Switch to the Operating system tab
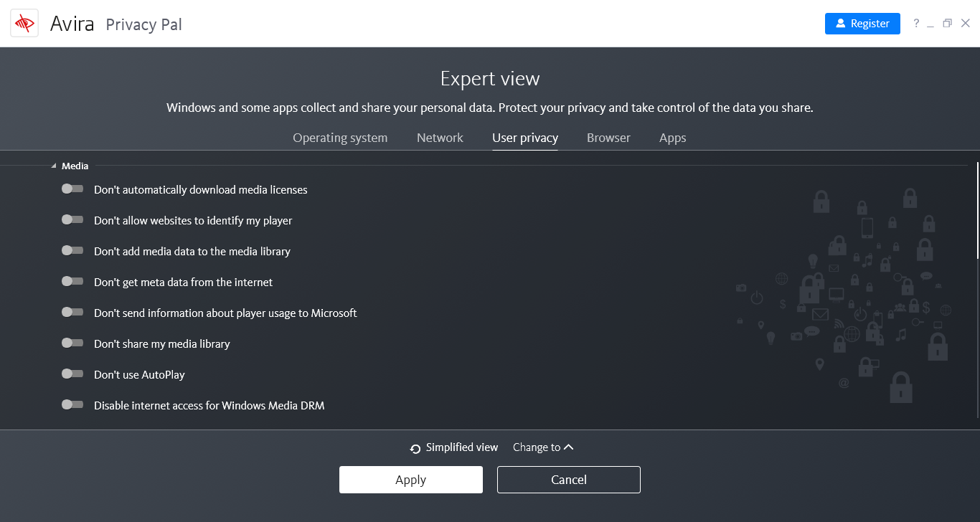This screenshot has width=980, height=522. pos(340,138)
